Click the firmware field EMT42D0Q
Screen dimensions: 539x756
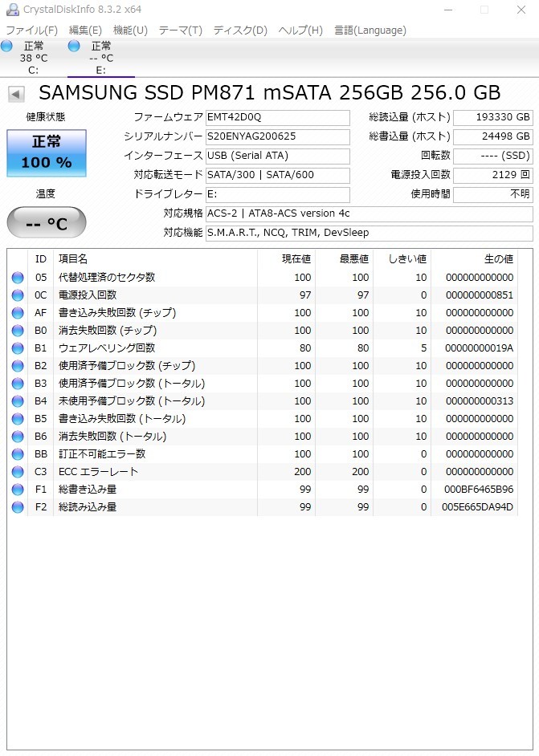277,117
